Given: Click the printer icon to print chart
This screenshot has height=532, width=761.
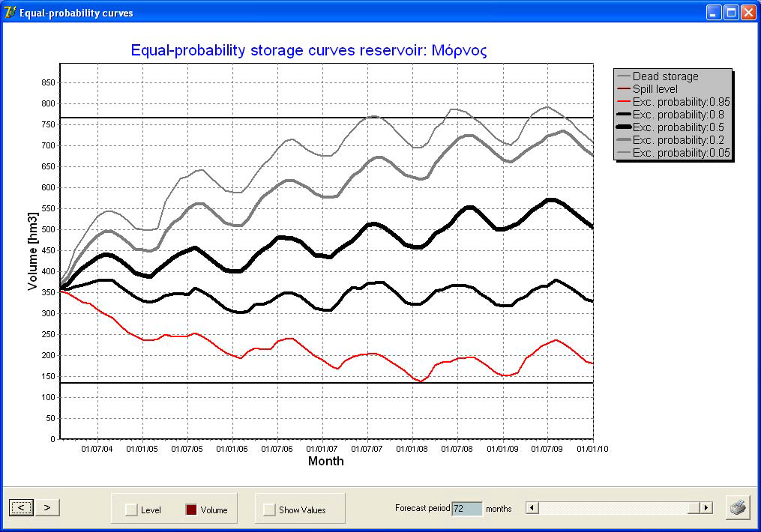Looking at the screenshot, I should point(738,508).
